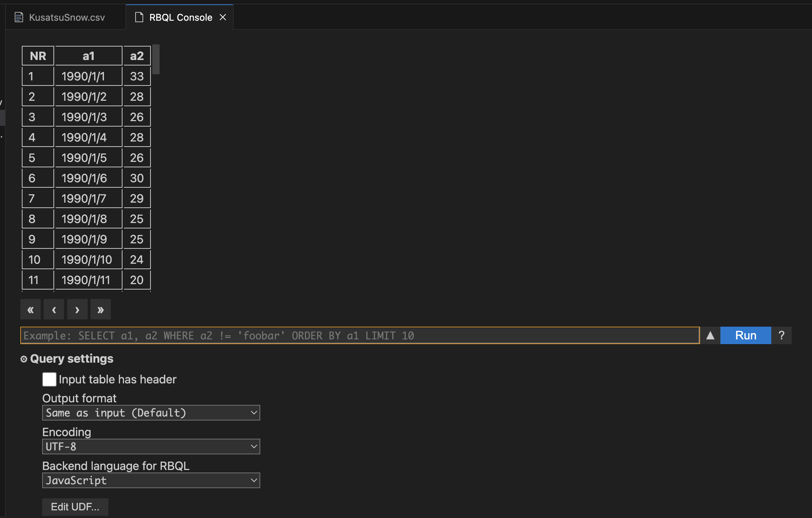Image resolution: width=812 pixels, height=518 pixels.
Task: Expand Backend language JavaScript dropdown
Action: tap(151, 481)
